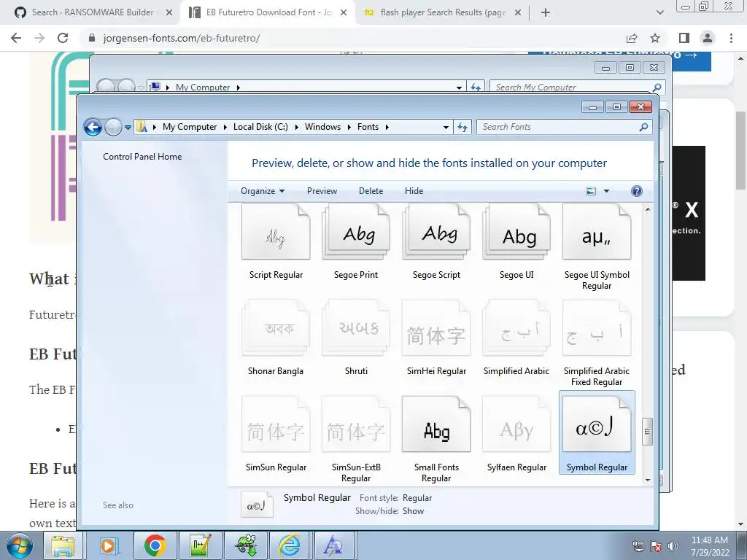Click the font list scroll down arrow
The width and height of the screenshot is (747, 560).
point(648,481)
